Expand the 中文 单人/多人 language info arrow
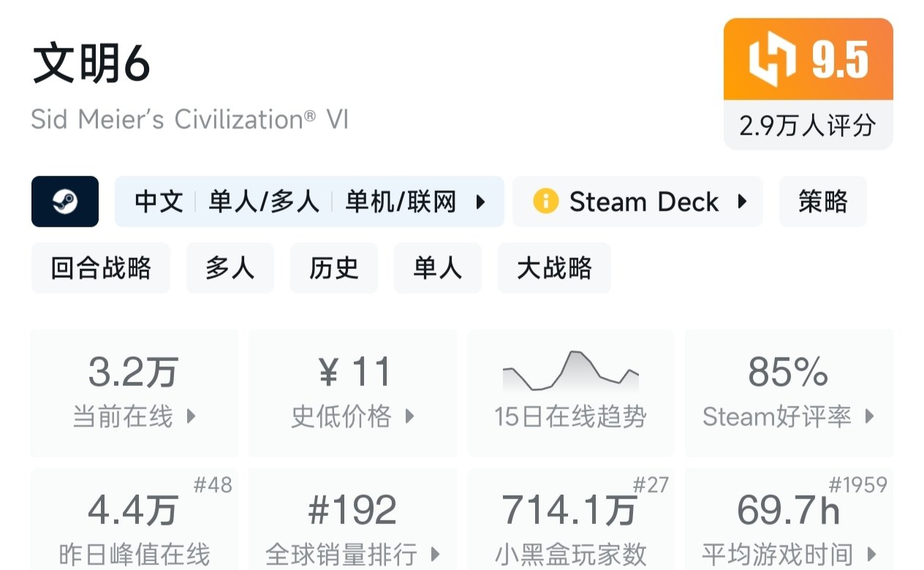The width and height of the screenshot is (924, 570). pos(481,202)
